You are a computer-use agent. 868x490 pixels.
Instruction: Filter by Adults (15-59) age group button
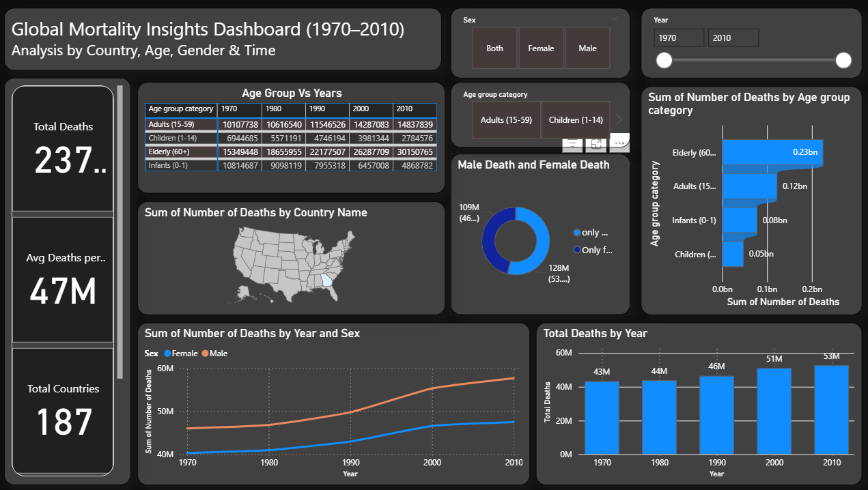tap(506, 120)
